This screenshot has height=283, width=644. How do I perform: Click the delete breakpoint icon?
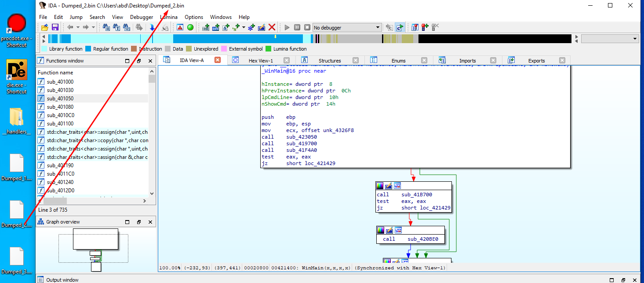pyautogui.click(x=435, y=27)
